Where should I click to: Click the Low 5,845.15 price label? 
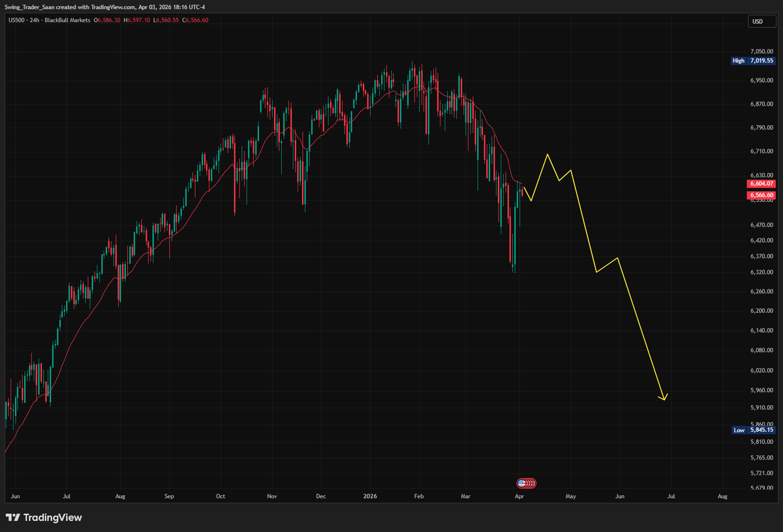[753, 430]
